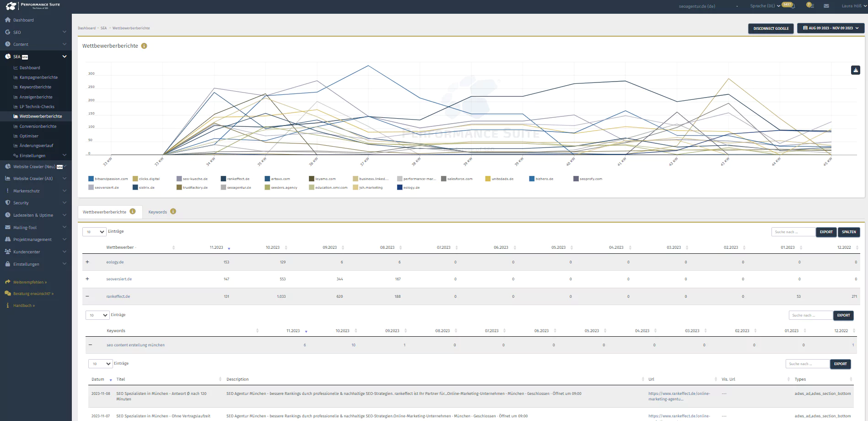Show info icon on Wettbewerberberichte tab
This screenshot has width=868, height=421.
pyautogui.click(x=133, y=212)
